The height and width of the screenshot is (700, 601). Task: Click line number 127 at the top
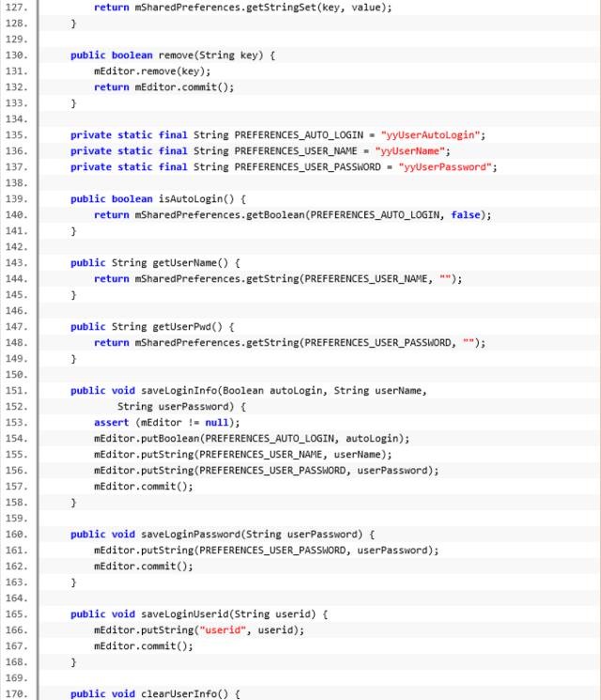click(17, 7)
